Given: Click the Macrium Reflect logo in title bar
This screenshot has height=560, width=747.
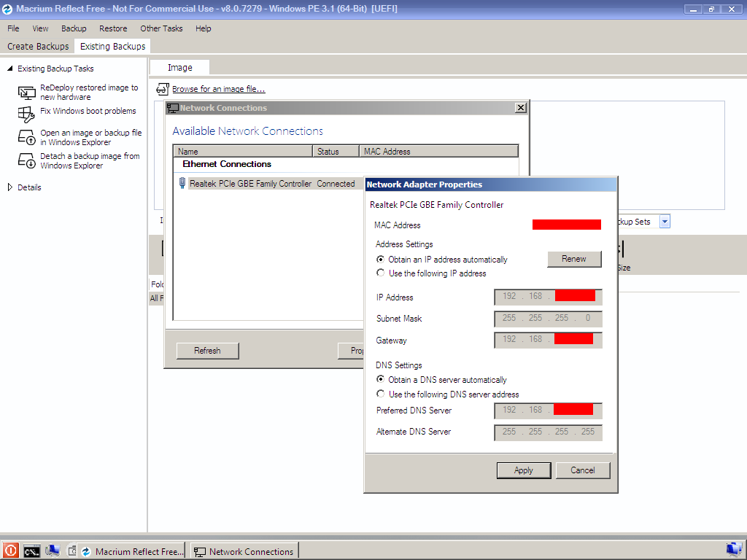Looking at the screenshot, I should point(7,9).
